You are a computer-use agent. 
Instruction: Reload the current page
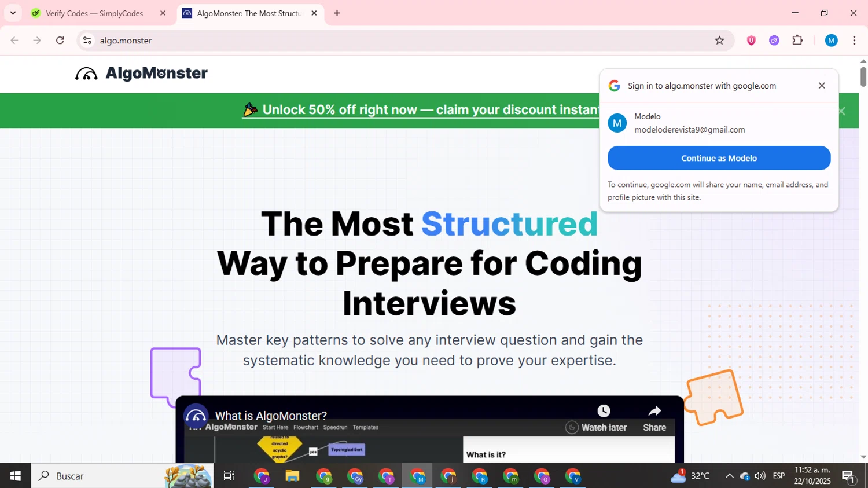[60, 41]
